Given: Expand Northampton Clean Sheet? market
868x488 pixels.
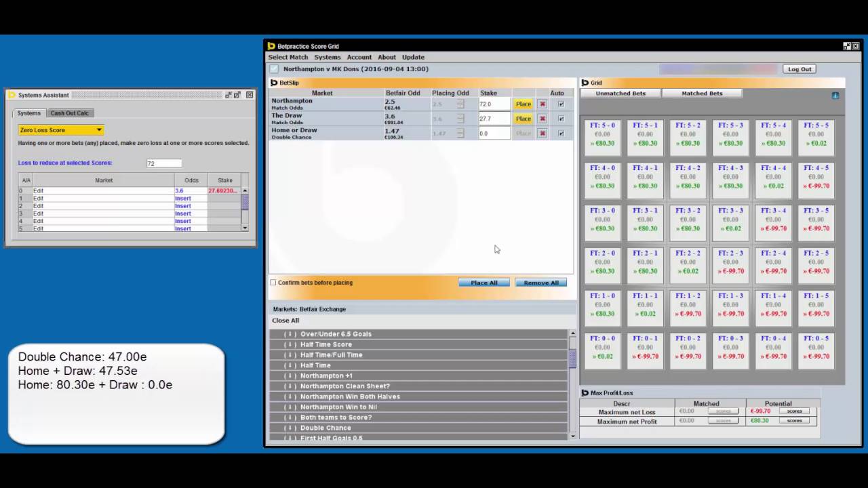Looking at the screenshot, I should (x=418, y=386).
